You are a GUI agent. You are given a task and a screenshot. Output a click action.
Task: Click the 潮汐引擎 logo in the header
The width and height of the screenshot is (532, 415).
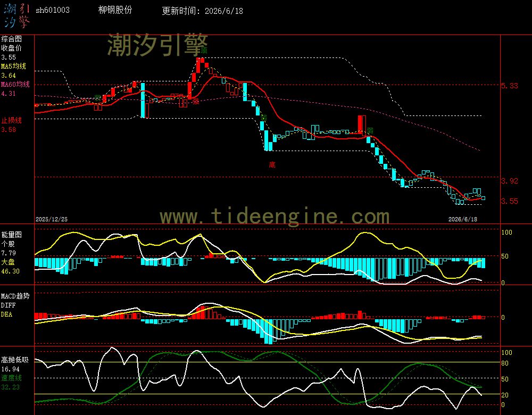(16, 15)
